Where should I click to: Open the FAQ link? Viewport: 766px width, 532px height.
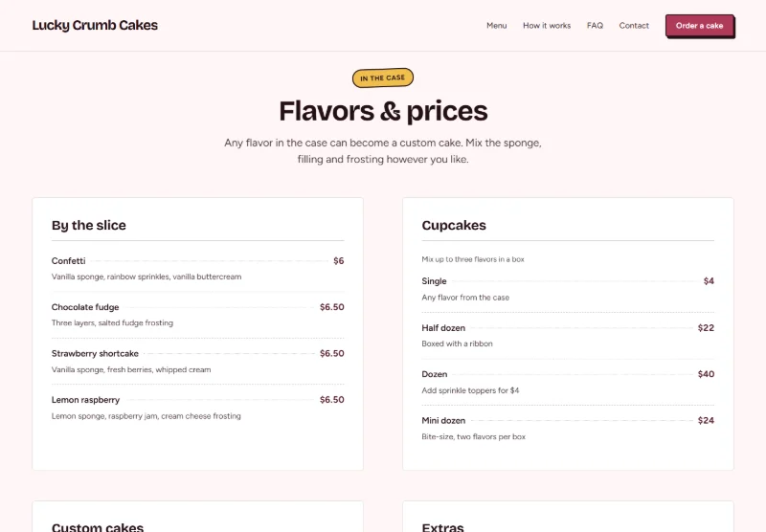click(595, 26)
